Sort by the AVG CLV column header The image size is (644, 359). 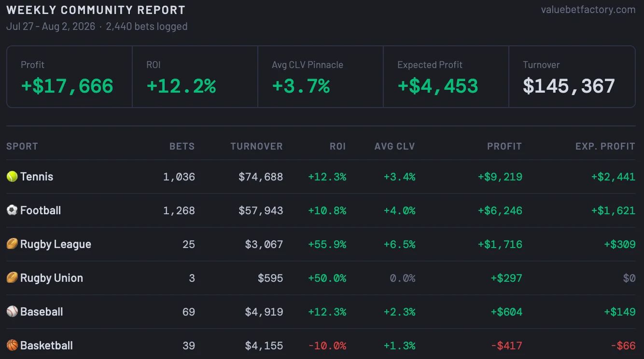click(x=395, y=146)
